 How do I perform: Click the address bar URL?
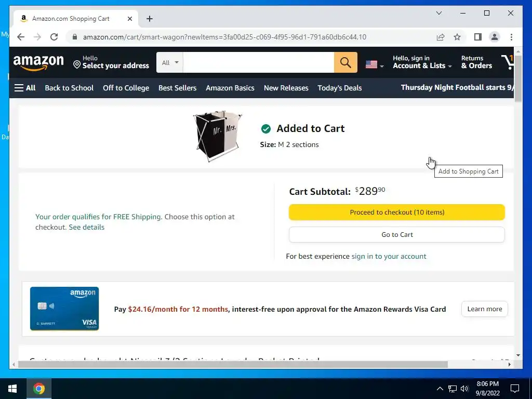pyautogui.click(x=224, y=37)
